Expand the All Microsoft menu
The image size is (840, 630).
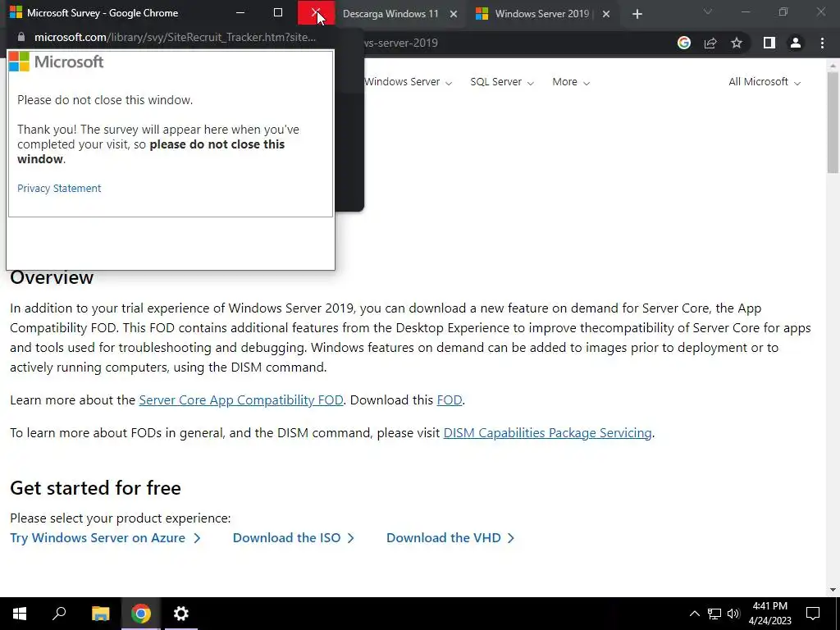(x=765, y=82)
